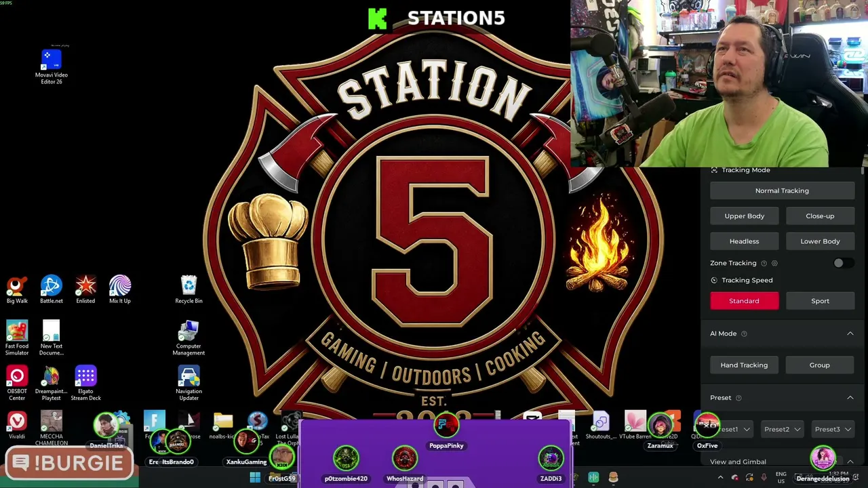868x488 pixels.
Task: Click the webcam feed overlay
Action: 719,83
